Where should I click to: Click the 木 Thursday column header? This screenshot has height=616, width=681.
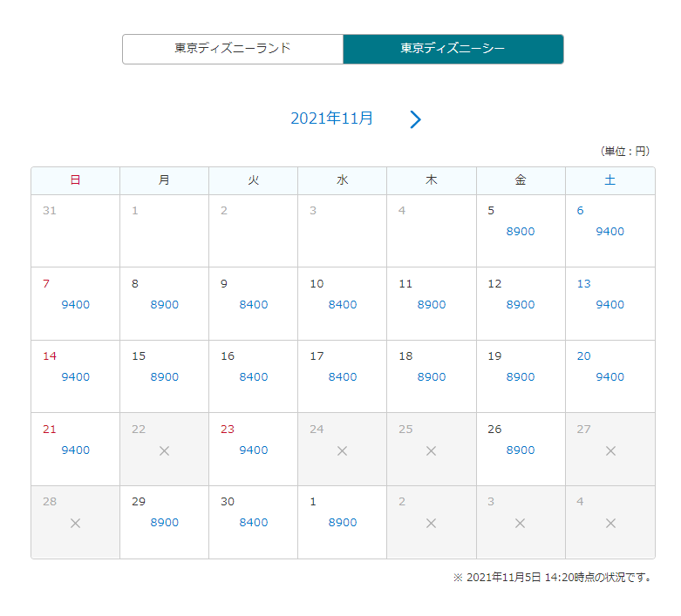(432, 180)
